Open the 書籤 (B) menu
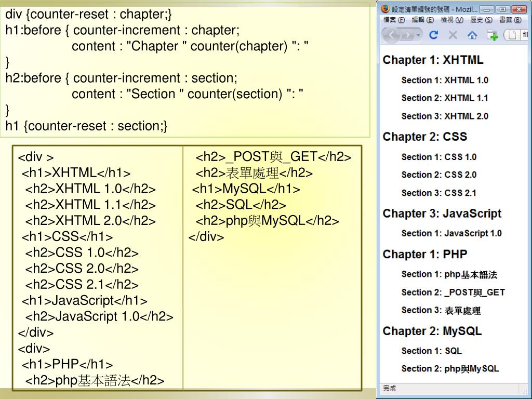 pyautogui.click(x=510, y=20)
